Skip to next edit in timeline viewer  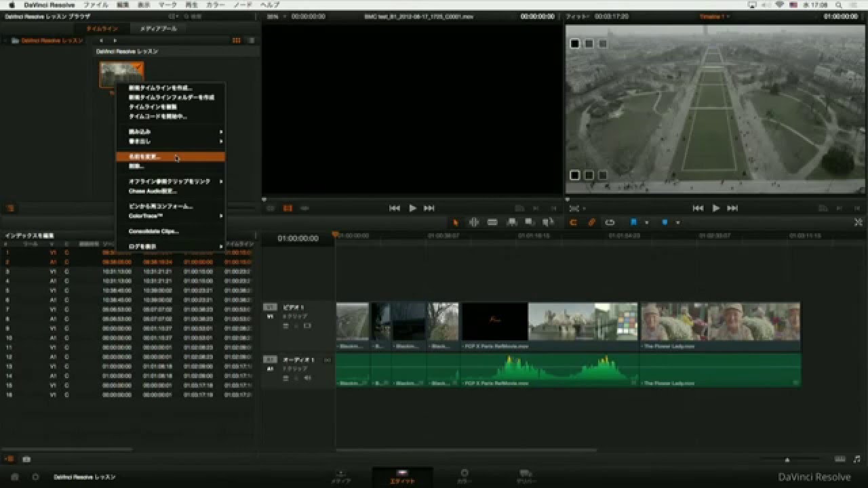[732, 208]
